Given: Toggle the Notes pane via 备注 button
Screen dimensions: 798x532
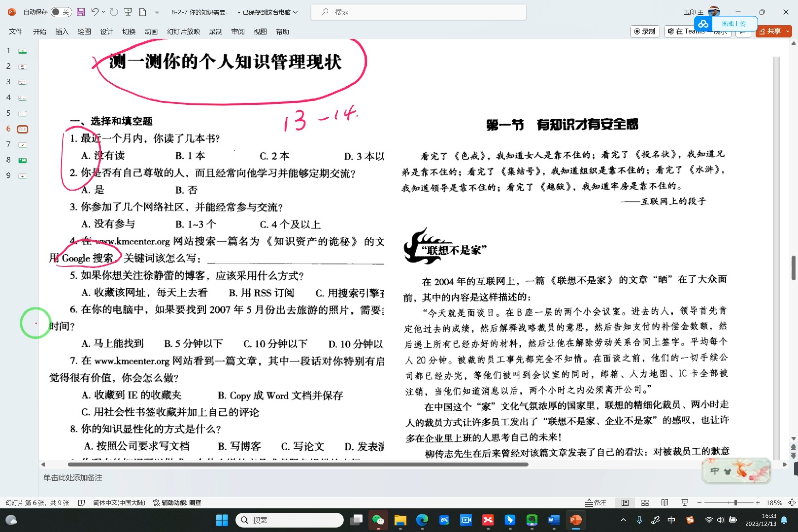Looking at the screenshot, I should (x=597, y=502).
